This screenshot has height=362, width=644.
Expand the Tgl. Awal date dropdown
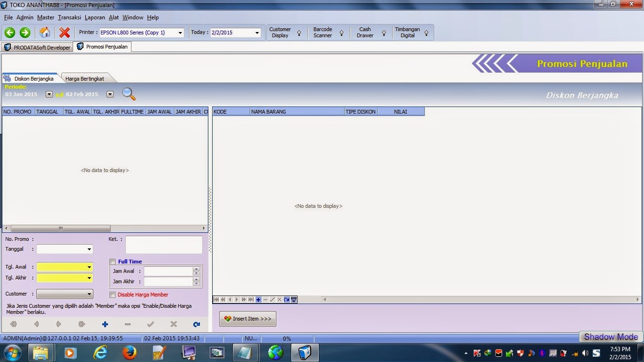(89, 267)
